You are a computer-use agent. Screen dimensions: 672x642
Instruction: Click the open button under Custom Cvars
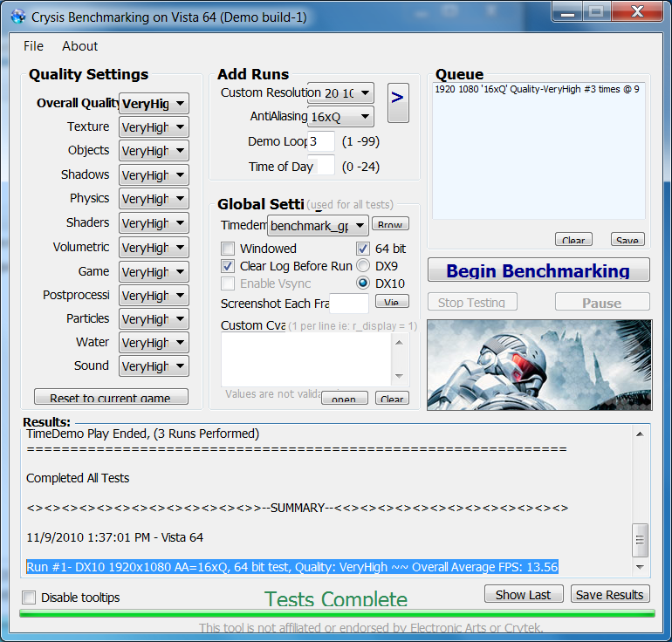(x=345, y=398)
